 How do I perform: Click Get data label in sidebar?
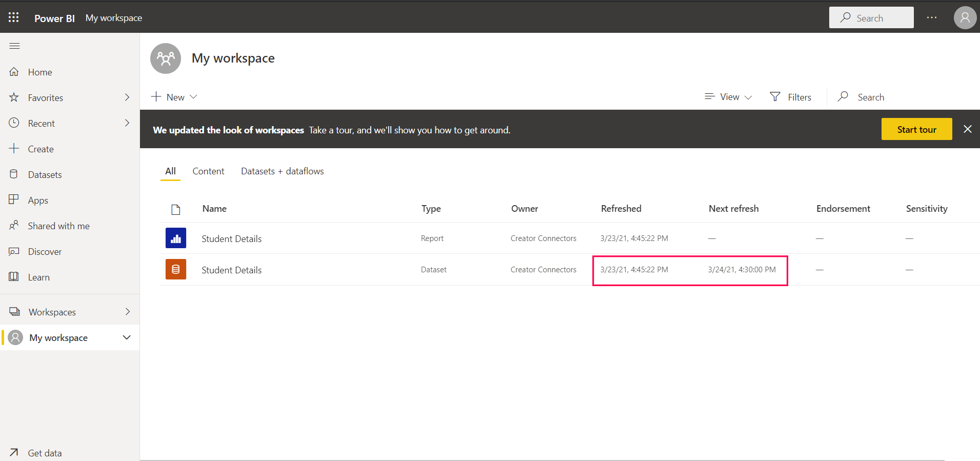45,453
